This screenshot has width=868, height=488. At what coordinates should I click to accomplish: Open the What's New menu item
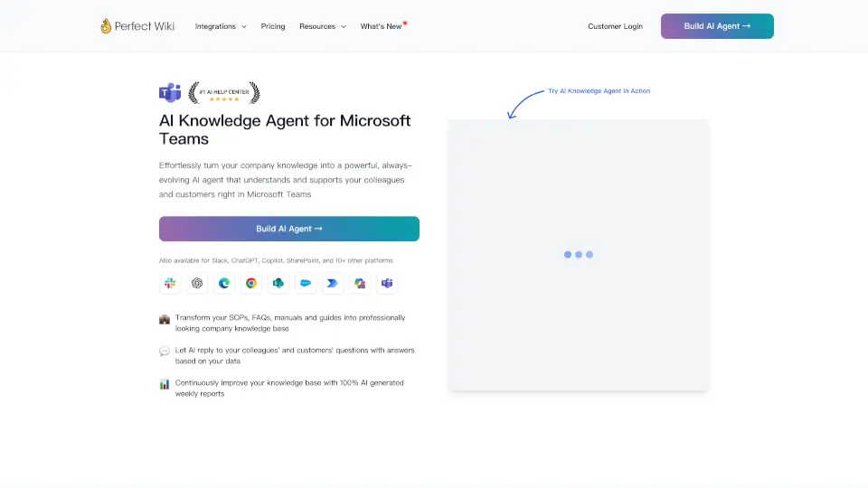382,26
